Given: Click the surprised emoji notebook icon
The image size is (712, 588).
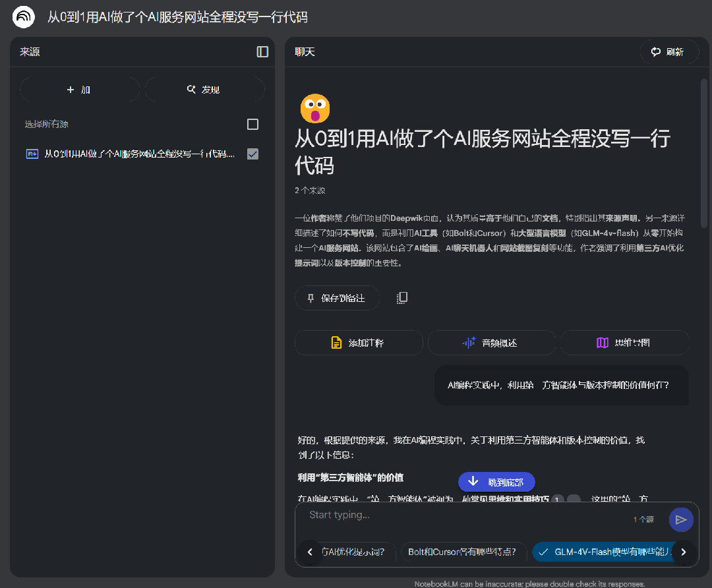Looking at the screenshot, I should (315, 108).
